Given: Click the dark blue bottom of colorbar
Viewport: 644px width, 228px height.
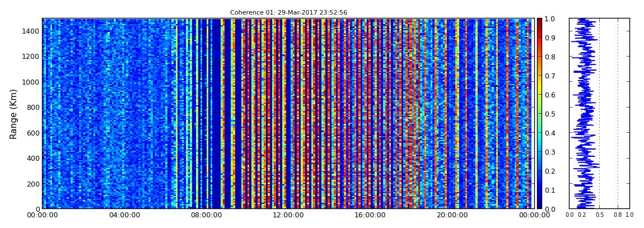Looking at the screenshot, I should pyautogui.click(x=539, y=206).
